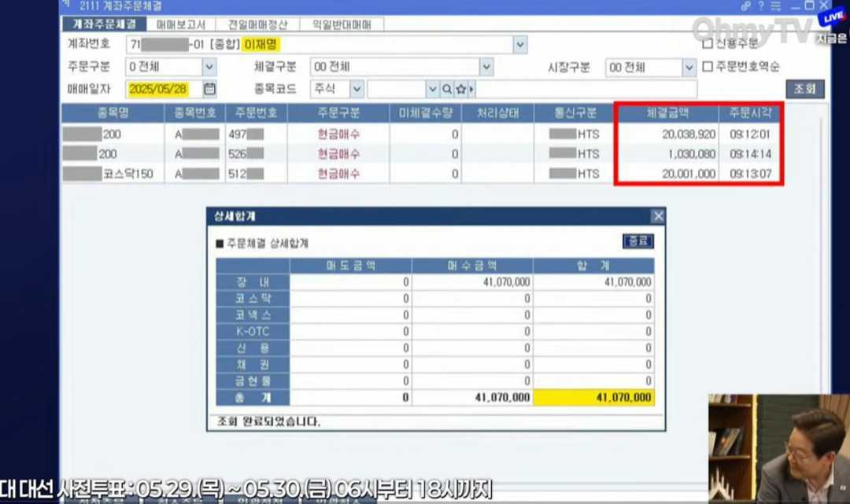Click the 채권 row label in the dialog

(x=253, y=365)
